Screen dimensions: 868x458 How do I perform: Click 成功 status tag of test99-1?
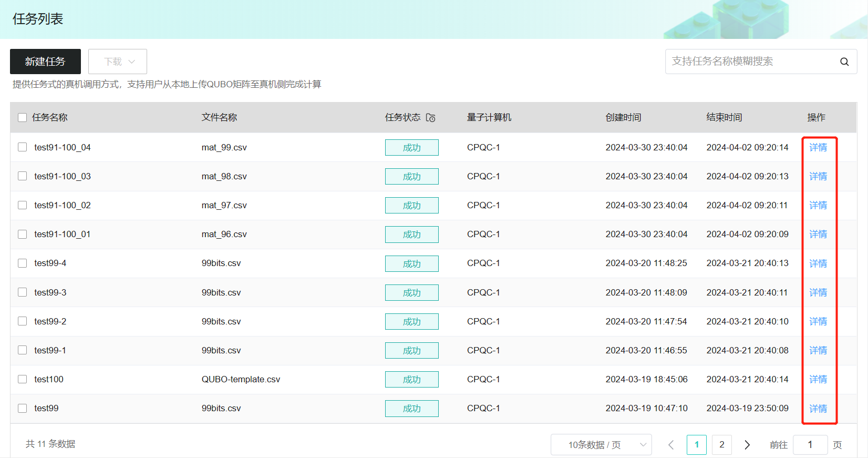point(411,350)
